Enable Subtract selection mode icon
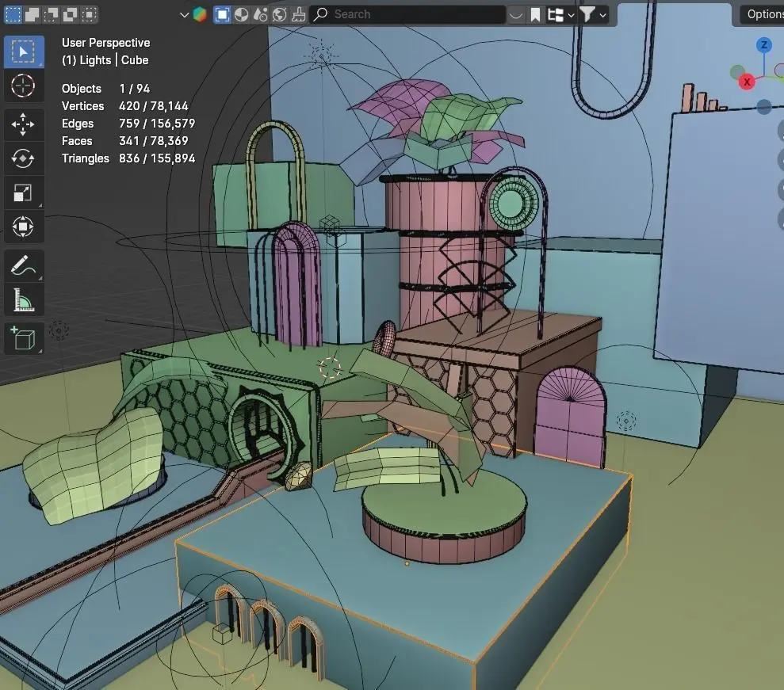This screenshot has width=784, height=690. click(x=51, y=14)
